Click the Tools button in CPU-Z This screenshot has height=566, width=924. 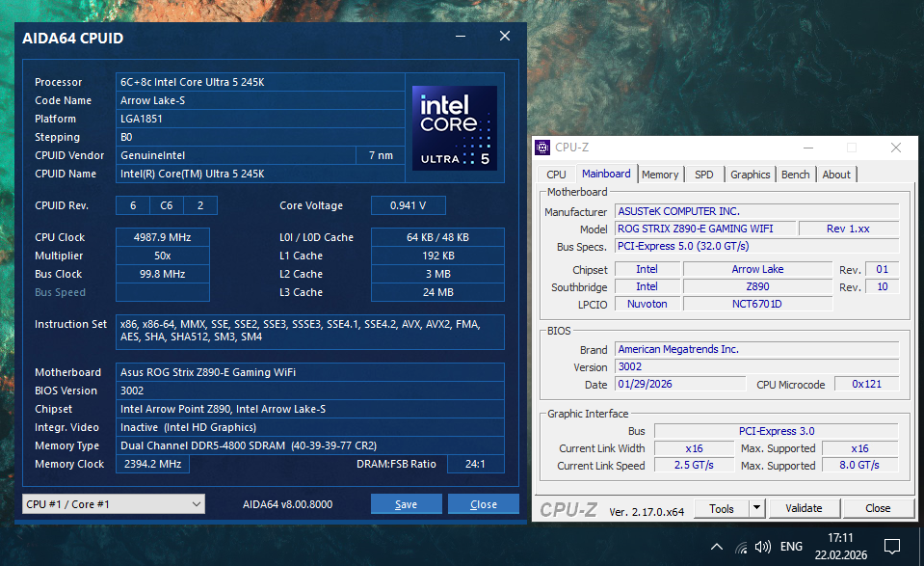[722, 508]
